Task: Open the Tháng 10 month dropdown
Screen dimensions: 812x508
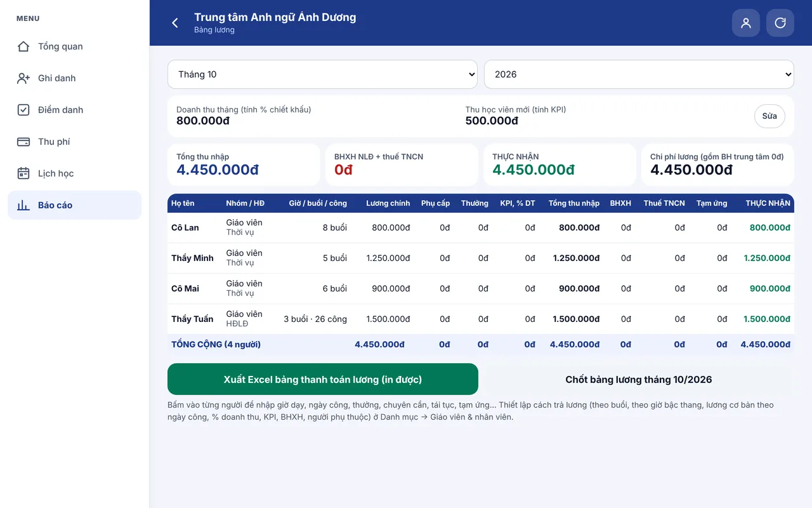Action: pos(322,74)
